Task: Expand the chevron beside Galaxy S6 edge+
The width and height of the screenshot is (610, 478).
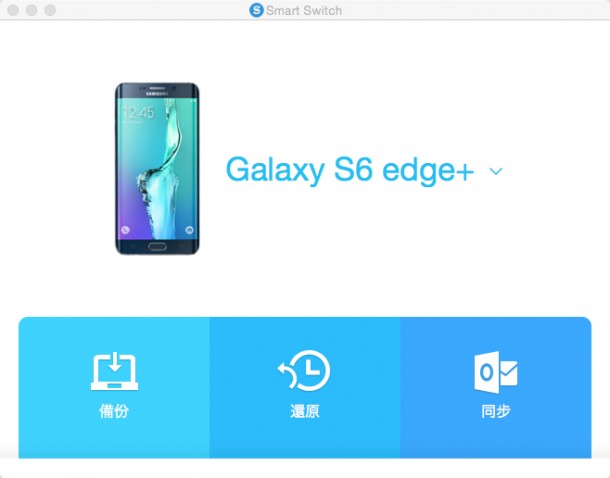Action: coord(496,171)
